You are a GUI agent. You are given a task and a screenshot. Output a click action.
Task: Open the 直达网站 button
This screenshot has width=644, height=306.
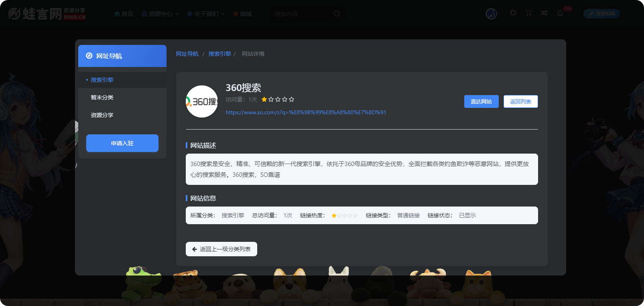click(481, 101)
